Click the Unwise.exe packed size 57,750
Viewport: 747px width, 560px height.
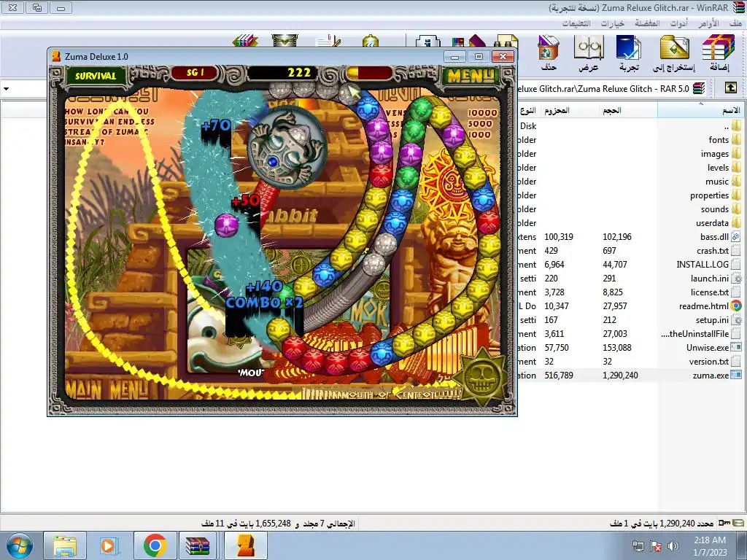tap(557, 348)
